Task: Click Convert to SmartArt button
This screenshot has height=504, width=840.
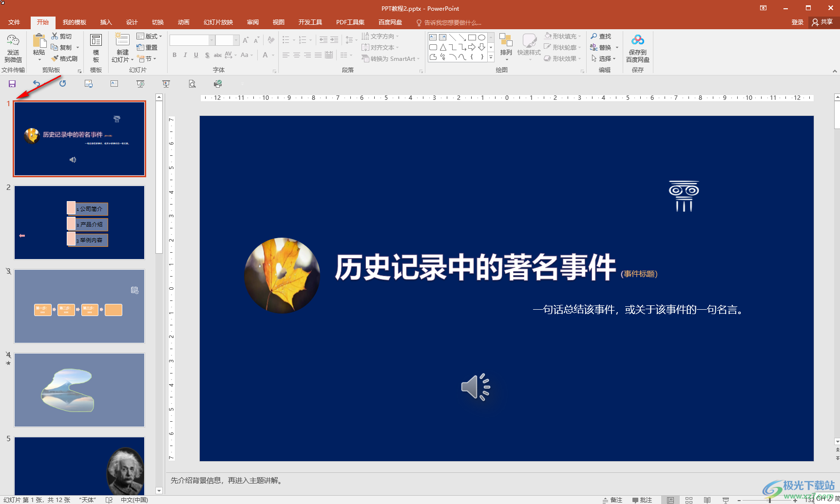Action: 390,58
